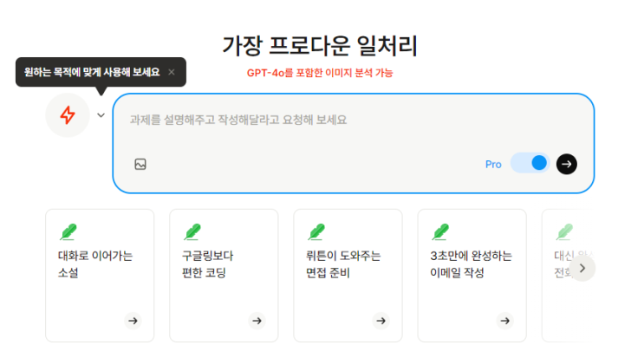Click the '가장 프로다운 일처리' heading

[x=320, y=46]
